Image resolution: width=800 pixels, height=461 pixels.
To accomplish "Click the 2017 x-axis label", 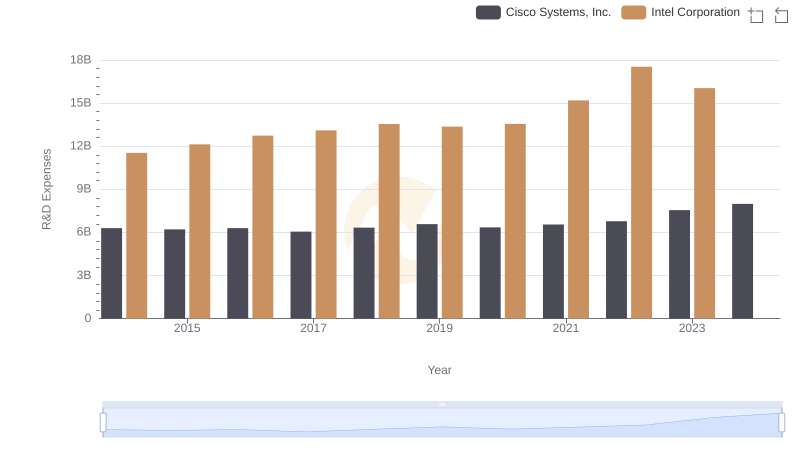I will click(313, 328).
